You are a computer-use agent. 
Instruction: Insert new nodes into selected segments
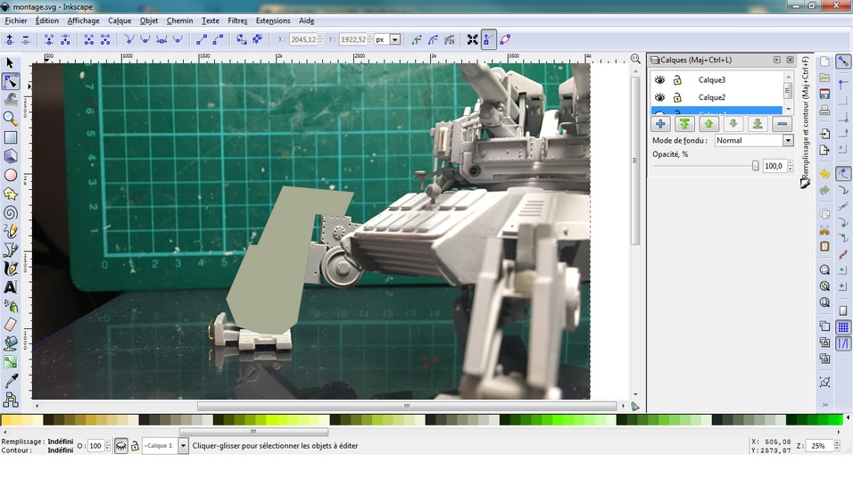click(x=9, y=39)
